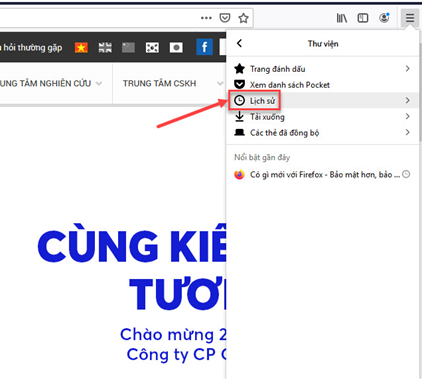Click the laptop icon for synced tabs
Viewport: 422px width, 380px height.
coord(239,132)
